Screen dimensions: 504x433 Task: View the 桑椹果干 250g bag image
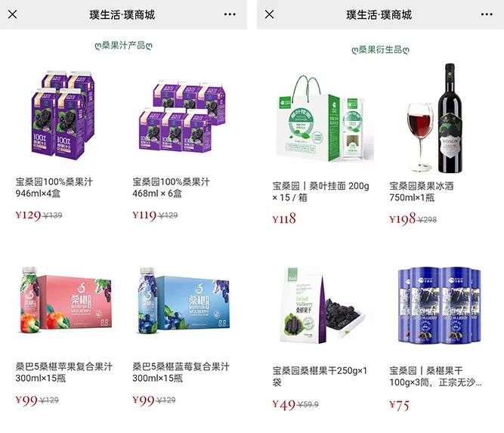tap(323, 305)
